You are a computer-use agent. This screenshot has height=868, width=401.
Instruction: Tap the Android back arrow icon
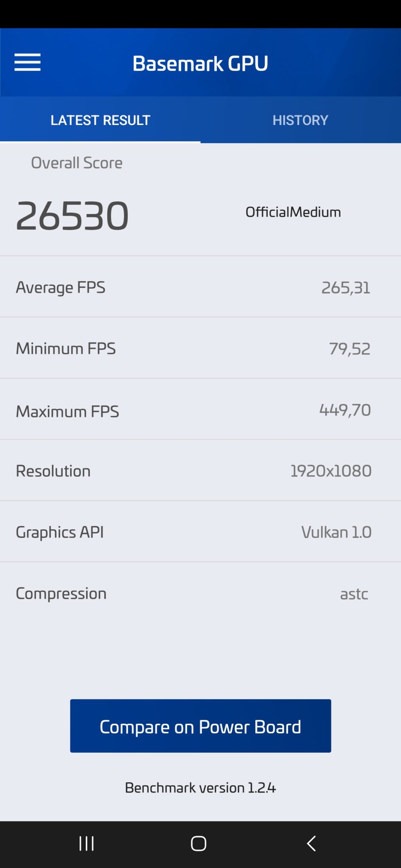(311, 843)
